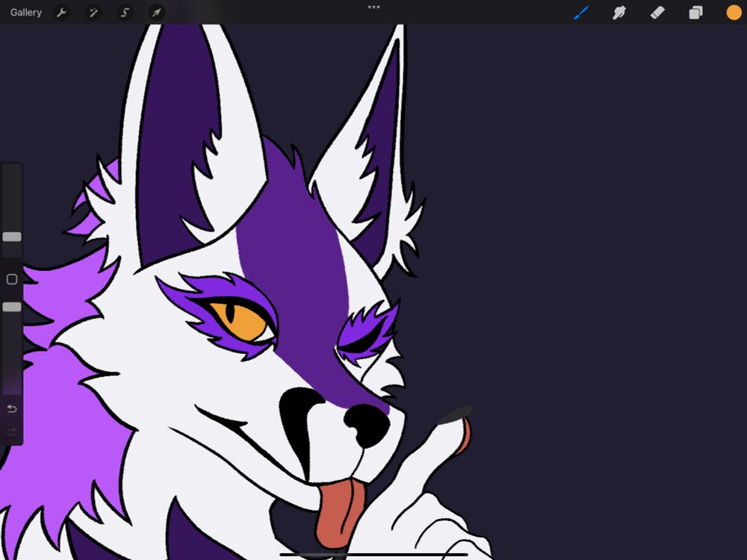This screenshot has height=560, width=747.
Task: Activate the Selection tool
Action: tap(125, 13)
